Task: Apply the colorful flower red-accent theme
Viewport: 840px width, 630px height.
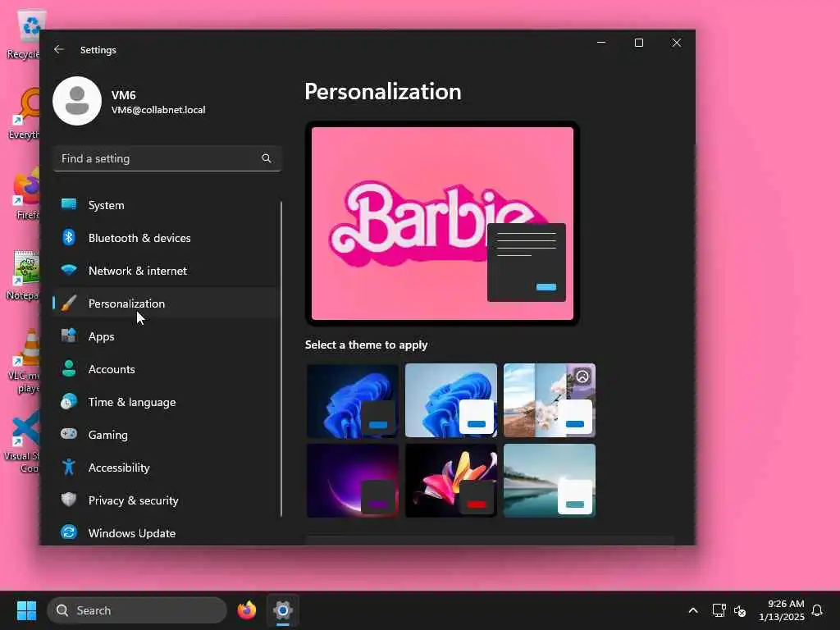Action: pyautogui.click(x=451, y=481)
